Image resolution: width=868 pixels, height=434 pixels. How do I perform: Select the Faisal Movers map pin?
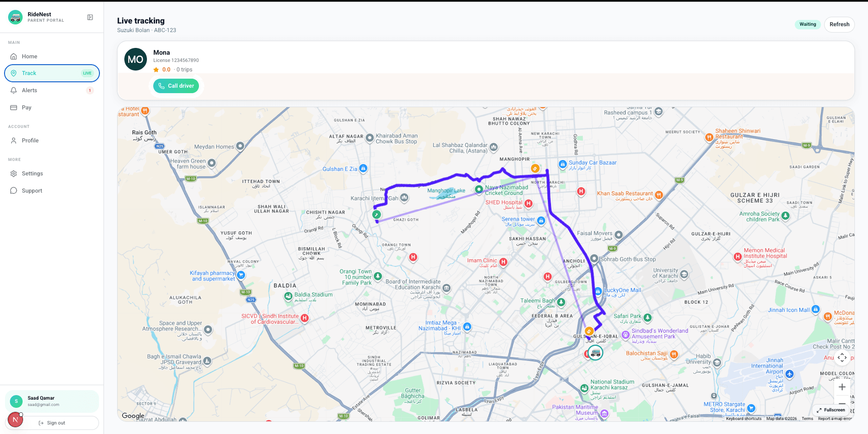[x=618, y=235]
